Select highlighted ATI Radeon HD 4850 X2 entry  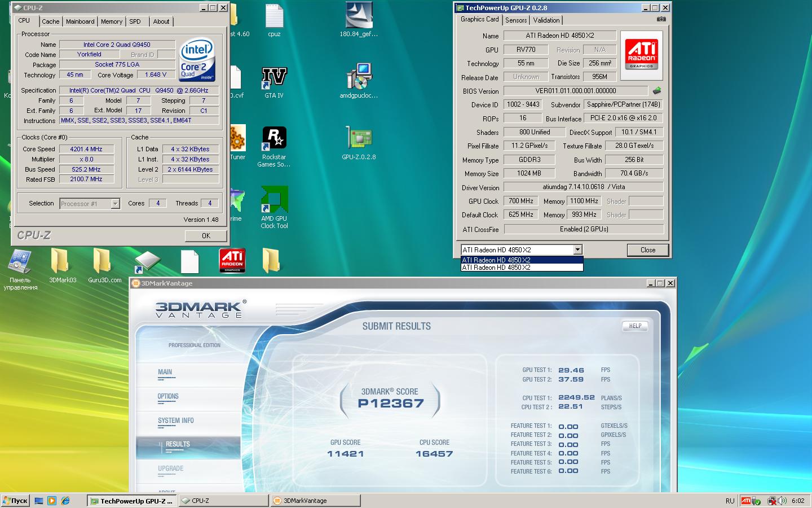point(522,260)
